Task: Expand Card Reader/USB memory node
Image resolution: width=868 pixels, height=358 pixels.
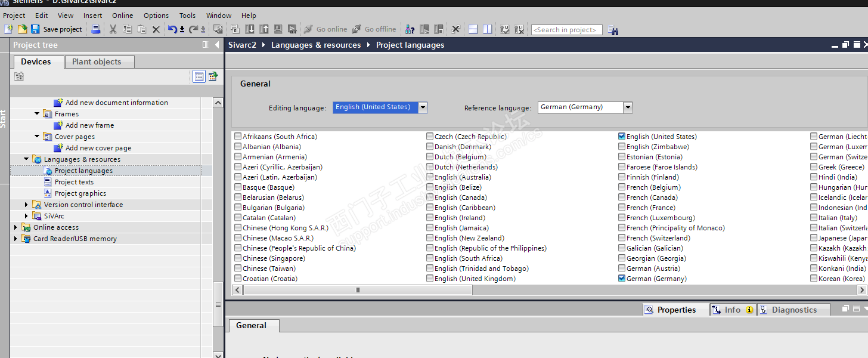Action: pos(15,239)
